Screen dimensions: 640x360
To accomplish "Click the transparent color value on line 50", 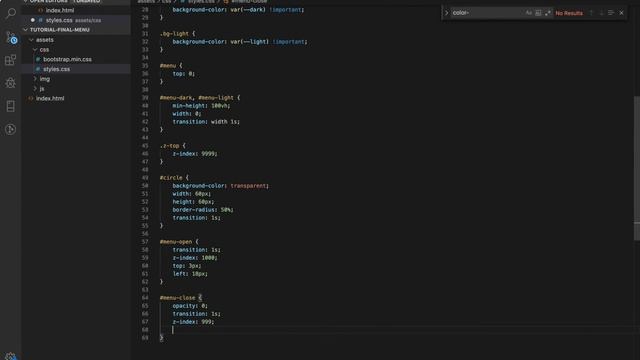I will [x=249, y=186].
